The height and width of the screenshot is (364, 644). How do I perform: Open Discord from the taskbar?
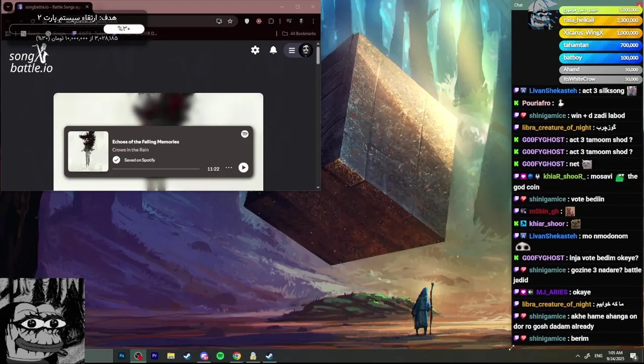pos(204,356)
